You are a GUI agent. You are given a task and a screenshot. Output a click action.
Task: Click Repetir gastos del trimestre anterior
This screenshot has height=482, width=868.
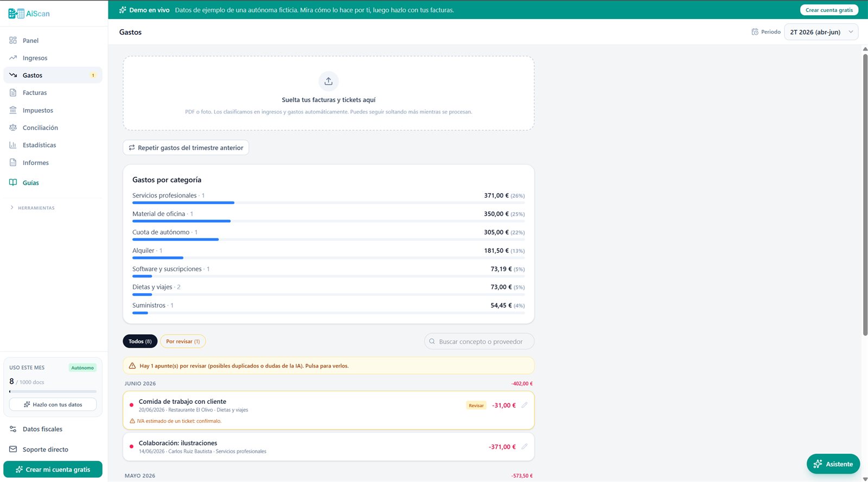coord(186,148)
